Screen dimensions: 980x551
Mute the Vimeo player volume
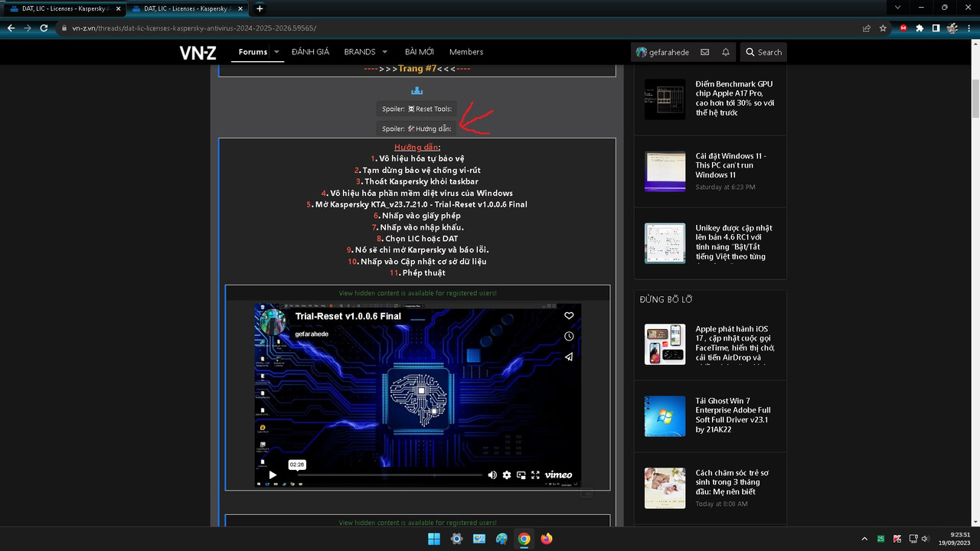pyautogui.click(x=492, y=475)
